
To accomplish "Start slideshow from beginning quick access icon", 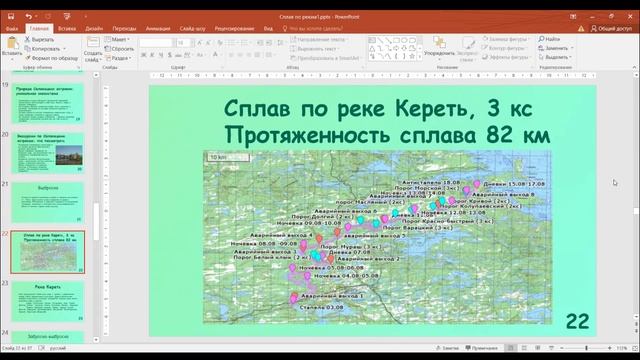I will coord(67,16).
